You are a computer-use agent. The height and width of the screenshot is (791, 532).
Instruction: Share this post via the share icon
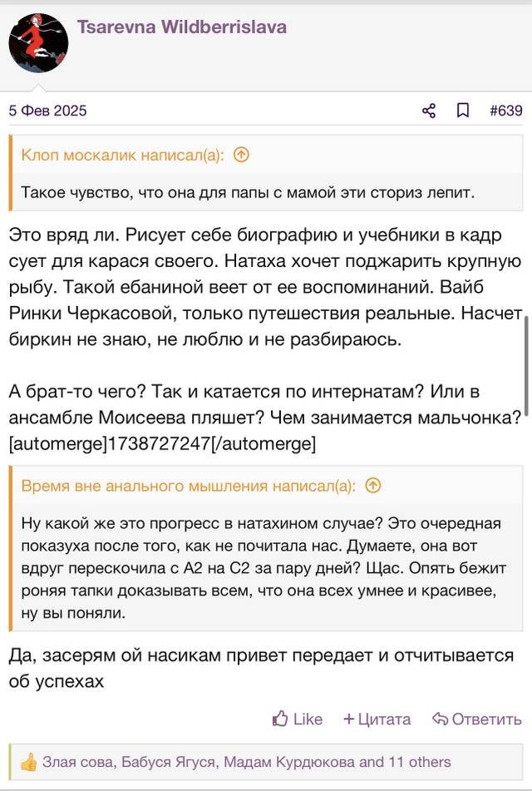429,111
